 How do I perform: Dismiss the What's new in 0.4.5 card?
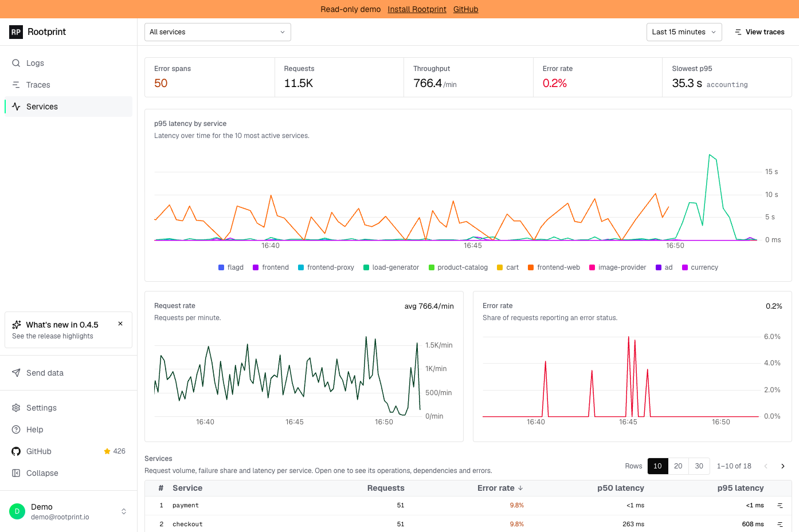click(120, 324)
